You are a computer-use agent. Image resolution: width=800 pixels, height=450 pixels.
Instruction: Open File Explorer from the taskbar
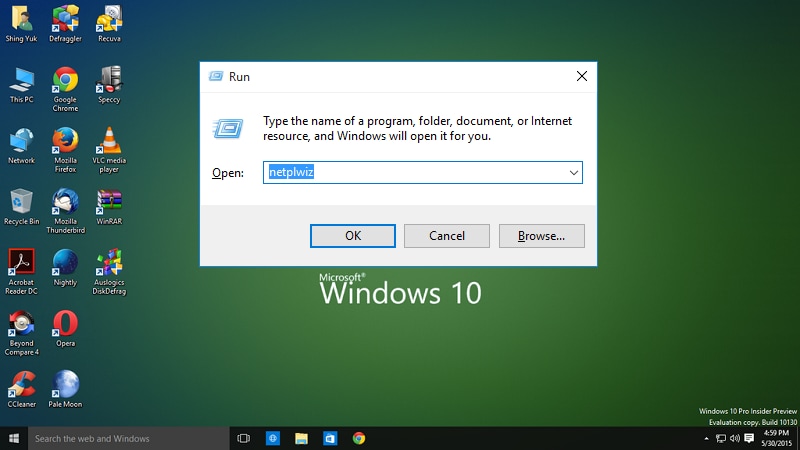301,438
